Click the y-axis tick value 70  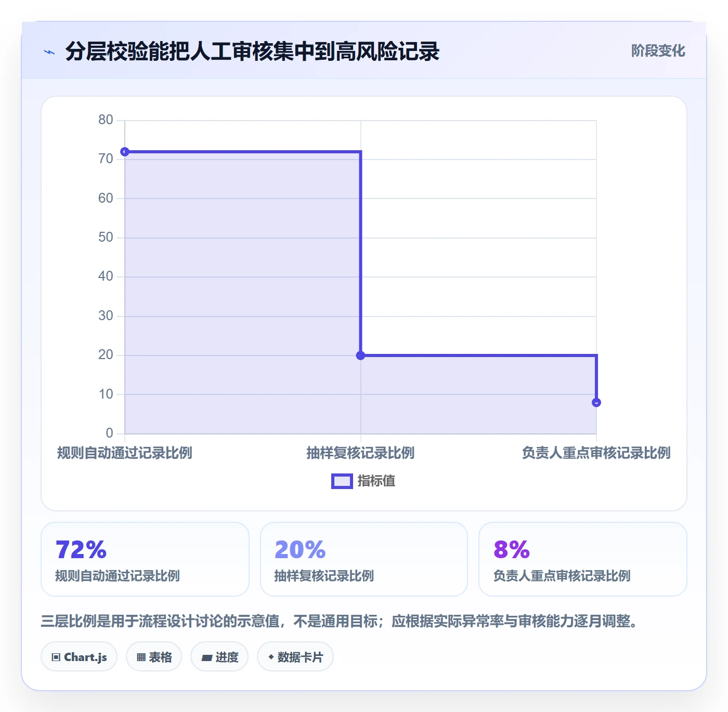pos(106,159)
